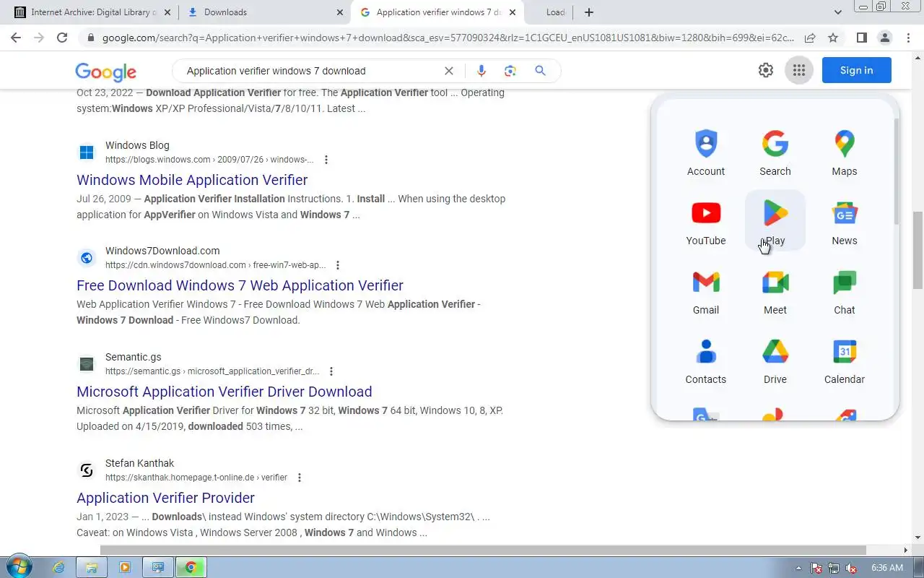The height and width of the screenshot is (578, 924).
Task: Open Windows Explorer from taskbar
Action: coord(92,568)
